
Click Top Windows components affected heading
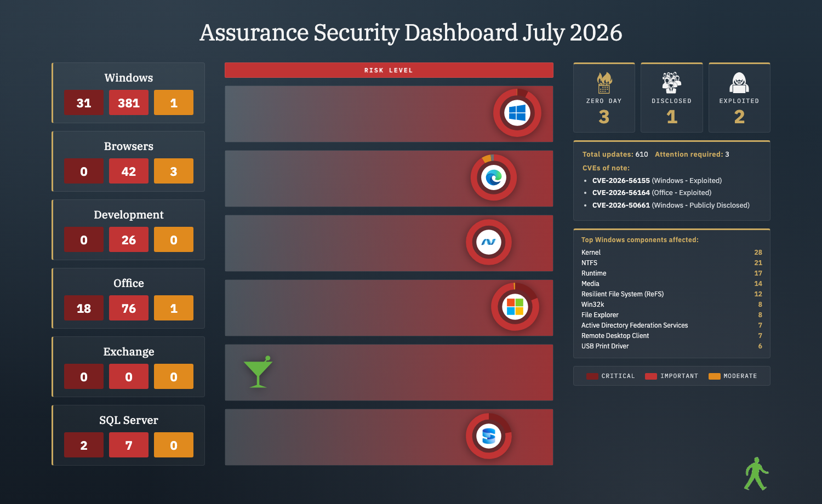[640, 240]
